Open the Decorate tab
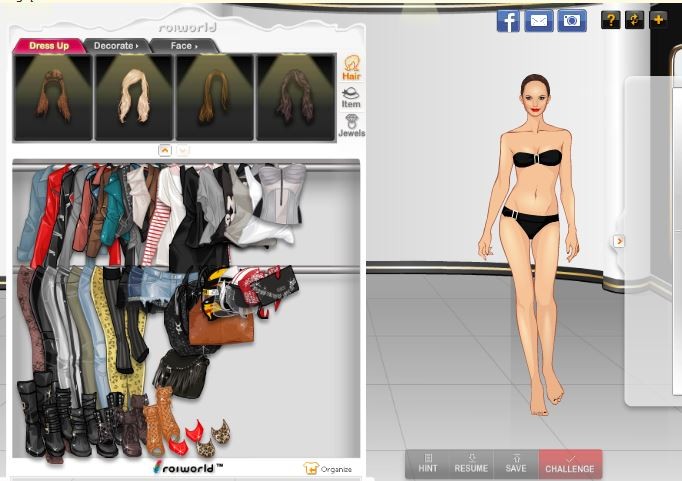This screenshot has width=682, height=481. tap(116, 46)
